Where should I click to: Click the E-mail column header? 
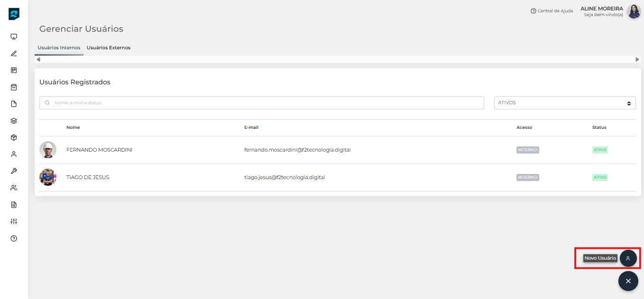pos(251,127)
